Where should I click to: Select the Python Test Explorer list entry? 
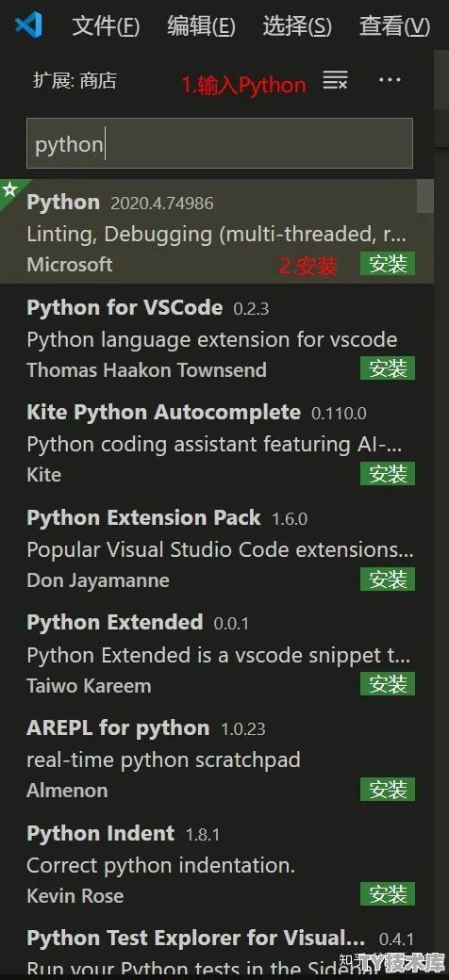pos(217,948)
